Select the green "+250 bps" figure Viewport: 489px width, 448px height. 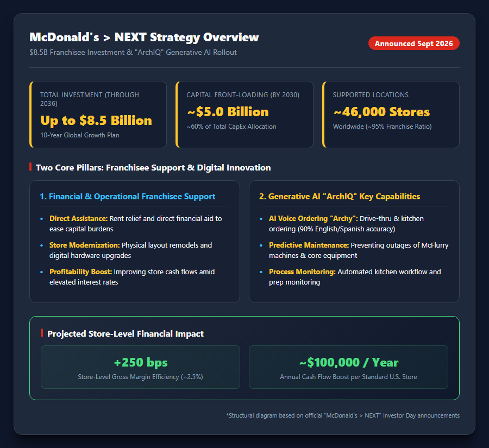pos(141,362)
